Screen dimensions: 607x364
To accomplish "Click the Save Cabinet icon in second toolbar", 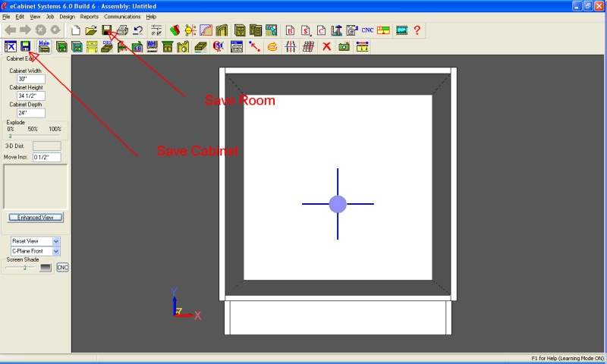I will click(x=26, y=46).
